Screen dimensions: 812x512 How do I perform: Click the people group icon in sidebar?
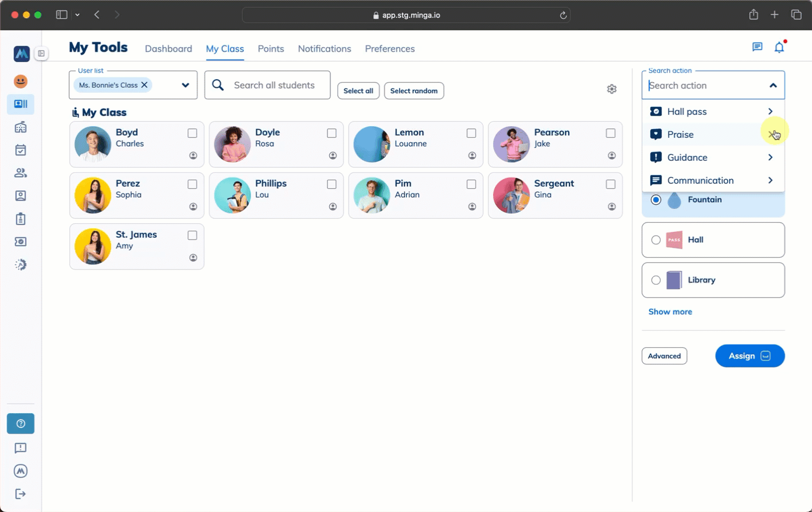pyautogui.click(x=21, y=173)
